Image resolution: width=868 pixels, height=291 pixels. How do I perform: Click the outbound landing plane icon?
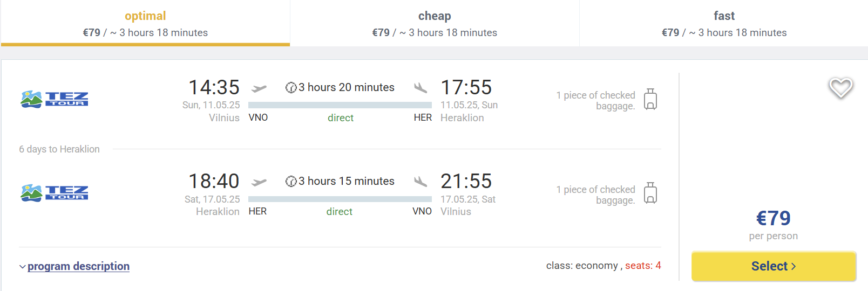421,87
